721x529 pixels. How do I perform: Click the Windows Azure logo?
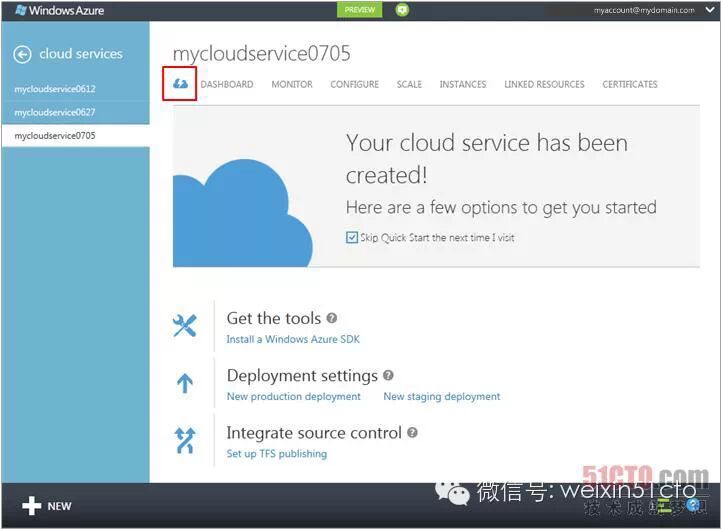[59, 10]
